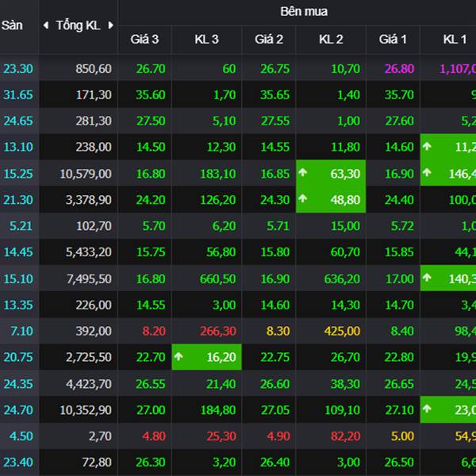Click the up arrow next to Giá 1 27.10

coord(428,409)
